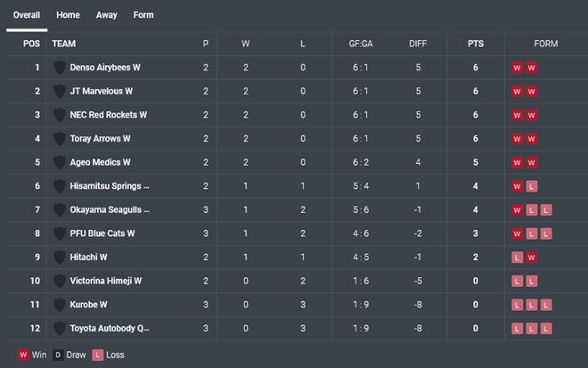Switch to the Home tab
588x368 pixels.
pyautogui.click(x=68, y=15)
